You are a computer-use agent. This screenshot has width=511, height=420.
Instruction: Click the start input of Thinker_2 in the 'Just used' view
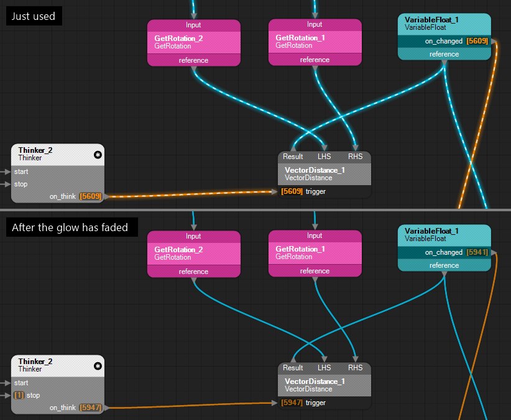[21, 171]
